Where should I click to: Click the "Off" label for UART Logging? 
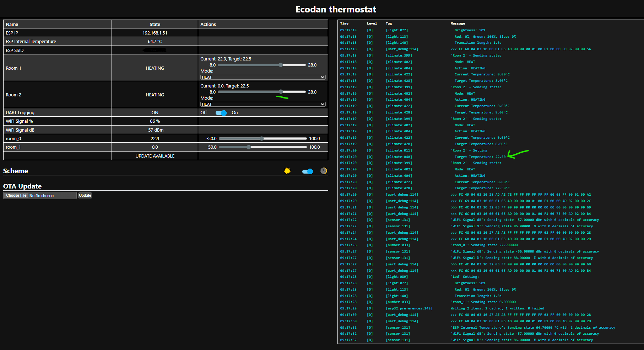pos(204,113)
